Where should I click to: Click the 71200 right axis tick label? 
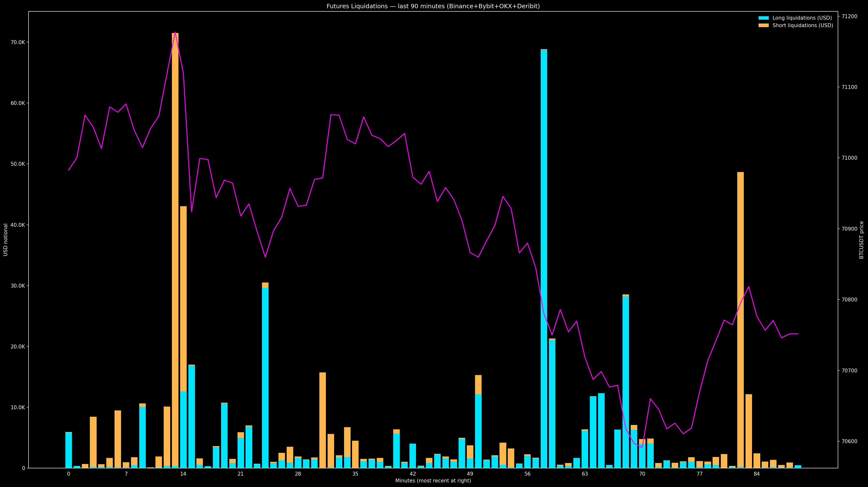[x=849, y=16]
